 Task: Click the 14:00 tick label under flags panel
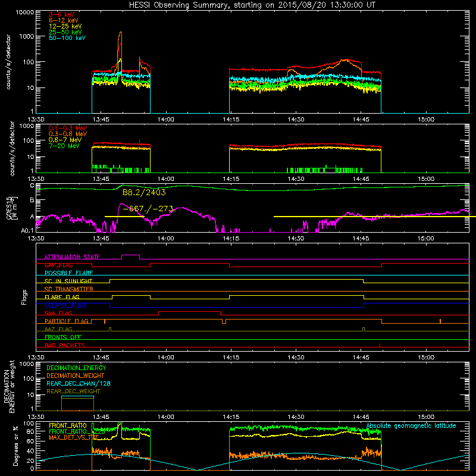tap(166, 358)
